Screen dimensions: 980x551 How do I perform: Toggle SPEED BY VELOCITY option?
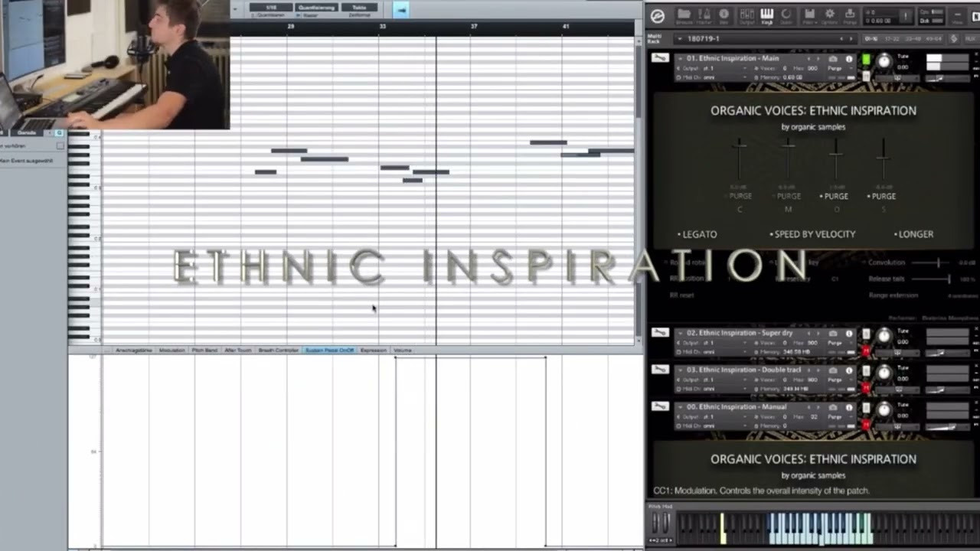pyautogui.click(x=812, y=234)
